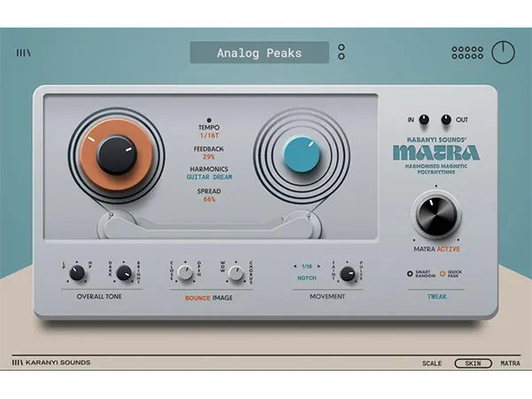
Task: Click the TWEAK section label
Action: coord(437,296)
